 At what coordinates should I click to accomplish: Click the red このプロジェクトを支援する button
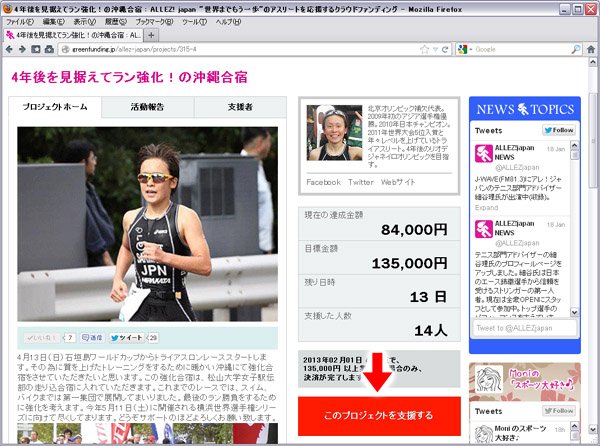[379, 415]
